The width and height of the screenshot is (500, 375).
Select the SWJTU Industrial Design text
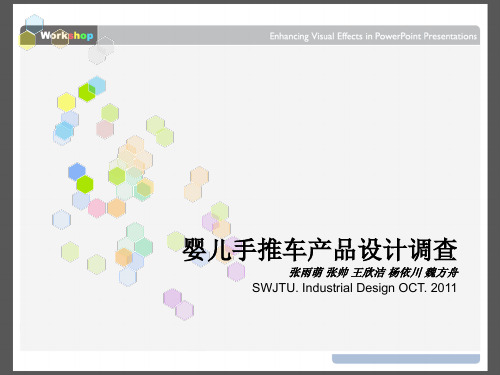[354, 288]
